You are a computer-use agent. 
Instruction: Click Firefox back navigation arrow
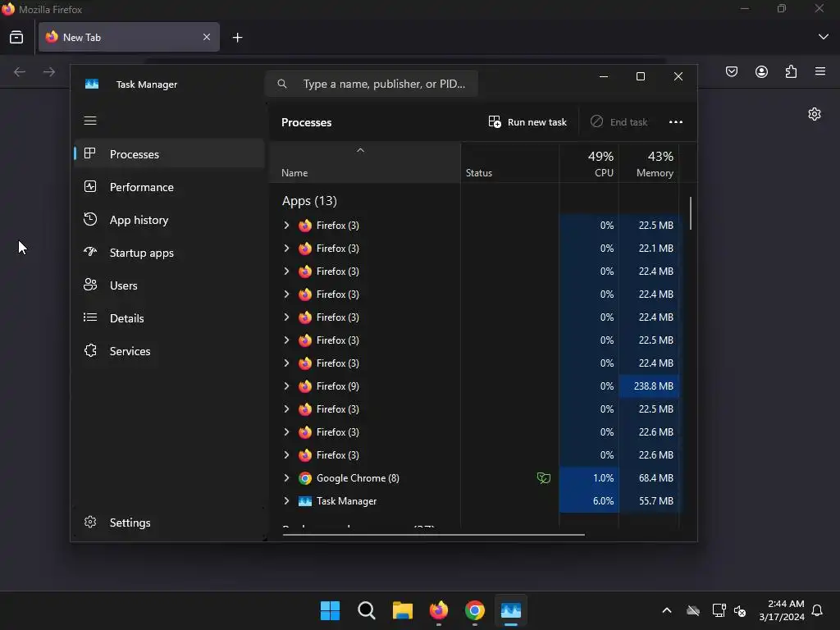pos(20,72)
